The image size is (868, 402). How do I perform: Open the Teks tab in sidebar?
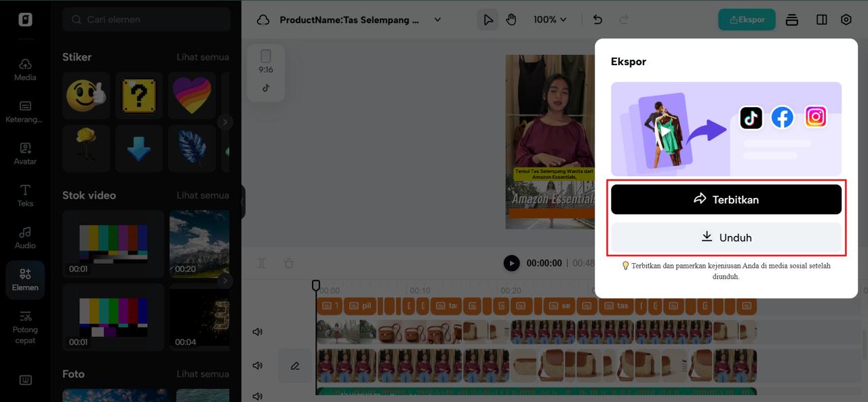pos(25,195)
